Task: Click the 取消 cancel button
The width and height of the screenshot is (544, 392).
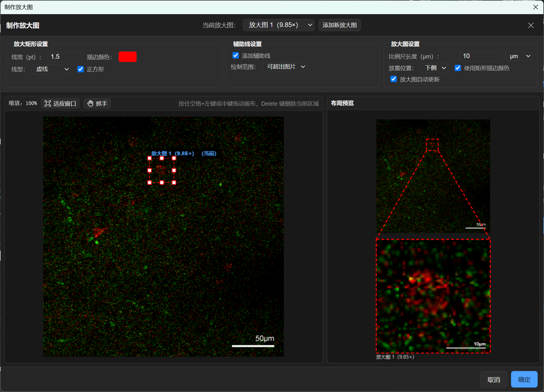Action: click(x=494, y=379)
